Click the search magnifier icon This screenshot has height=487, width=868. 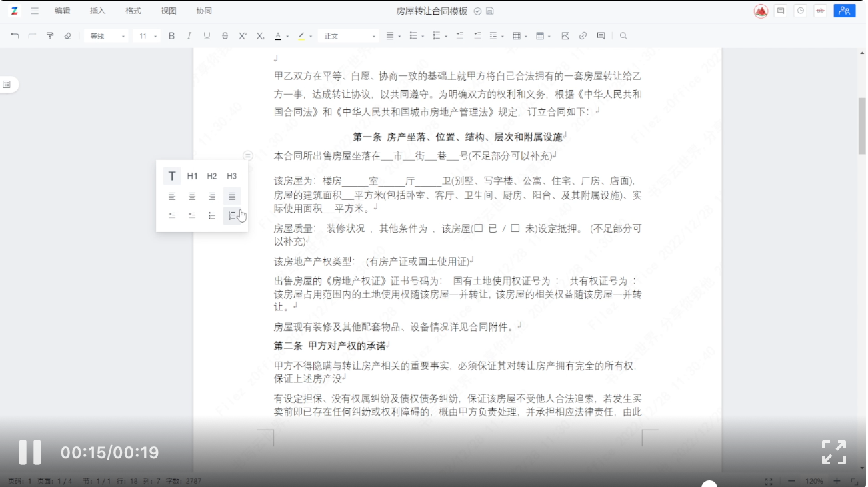[x=623, y=36]
